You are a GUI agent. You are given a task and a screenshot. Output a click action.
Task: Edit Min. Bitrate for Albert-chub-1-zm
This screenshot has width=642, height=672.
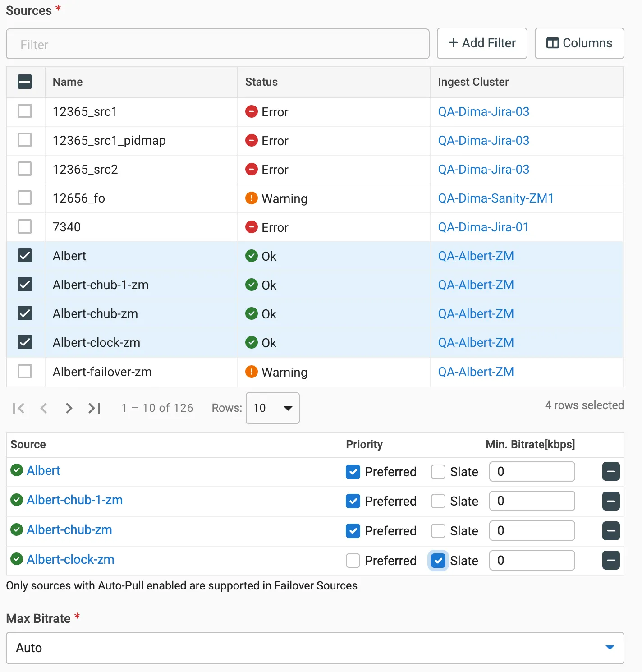coord(532,501)
